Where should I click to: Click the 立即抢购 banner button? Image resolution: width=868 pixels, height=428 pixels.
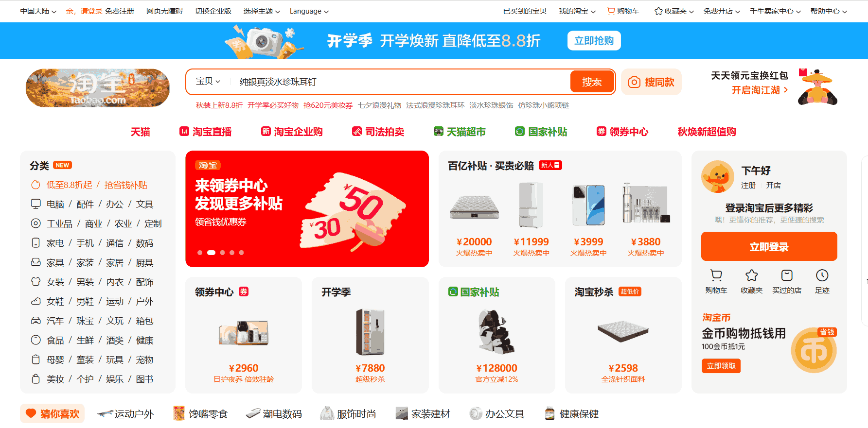pyautogui.click(x=594, y=41)
